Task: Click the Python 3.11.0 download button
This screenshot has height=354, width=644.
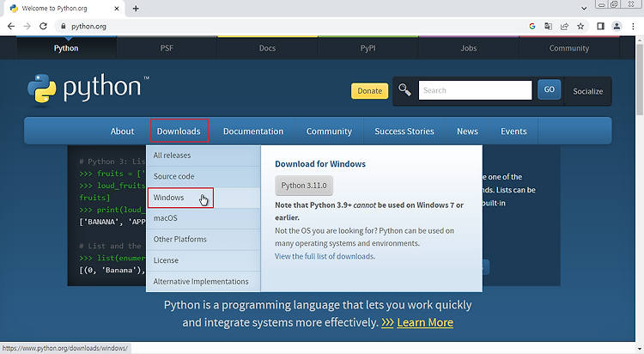Action: [x=304, y=186]
